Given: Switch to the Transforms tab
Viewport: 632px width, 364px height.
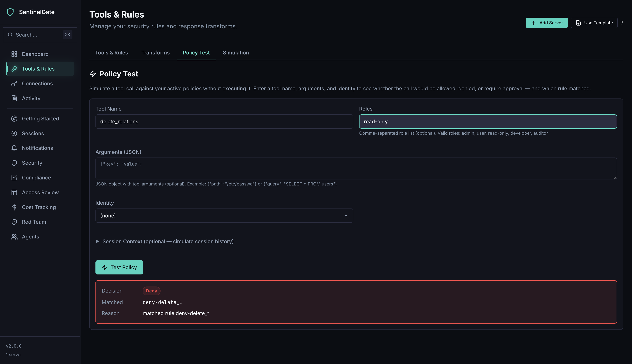Looking at the screenshot, I should (x=155, y=53).
